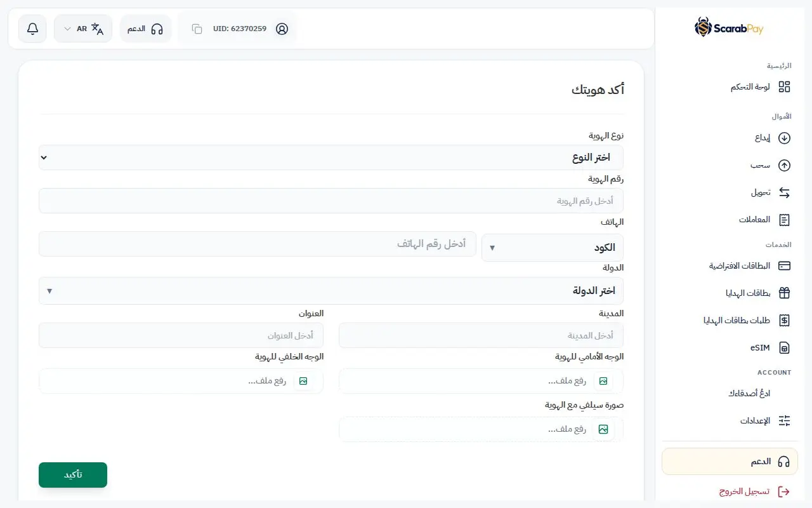Click the user profile avatar icon
The width and height of the screenshot is (812, 508).
click(282, 29)
